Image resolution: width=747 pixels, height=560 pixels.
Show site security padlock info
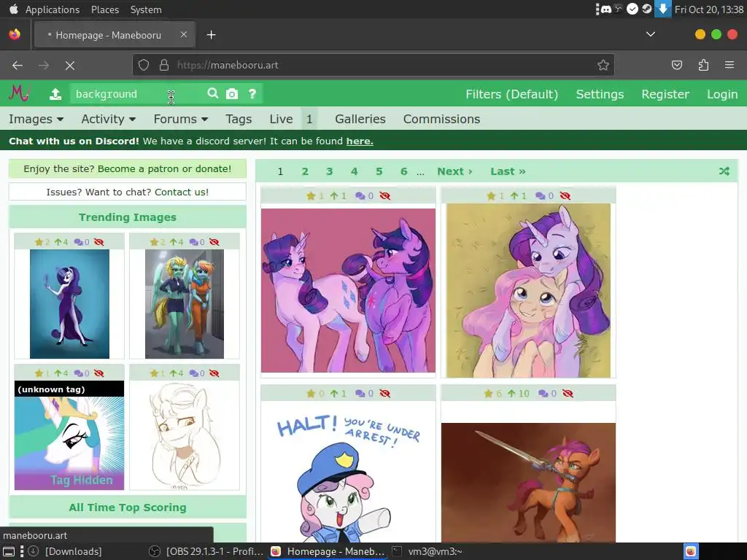click(164, 65)
